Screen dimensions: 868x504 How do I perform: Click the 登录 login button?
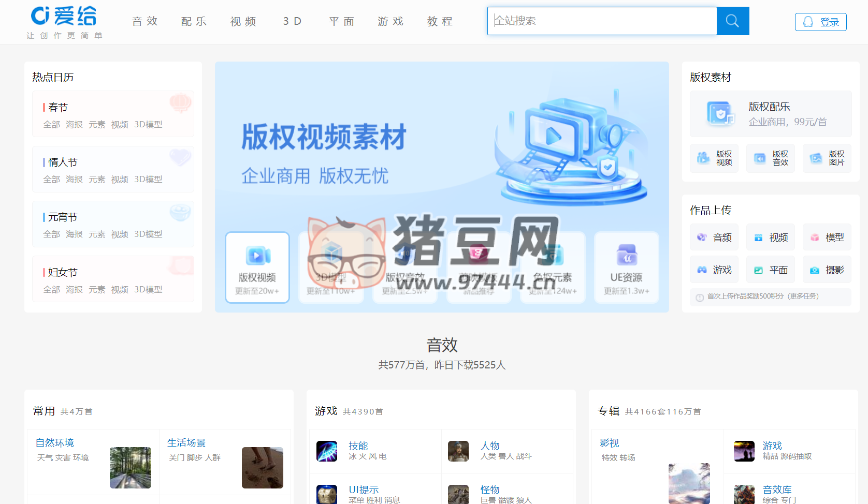coord(820,22)
